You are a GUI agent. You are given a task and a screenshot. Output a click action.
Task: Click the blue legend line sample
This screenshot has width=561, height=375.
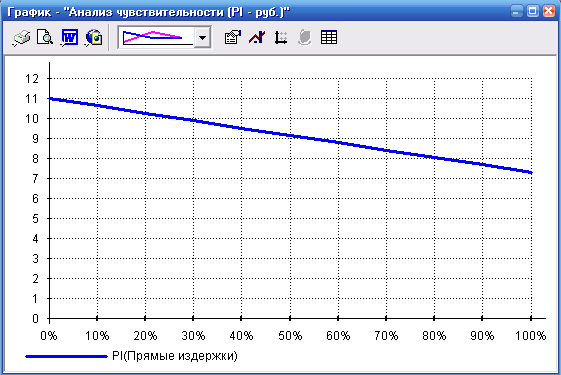66,356
